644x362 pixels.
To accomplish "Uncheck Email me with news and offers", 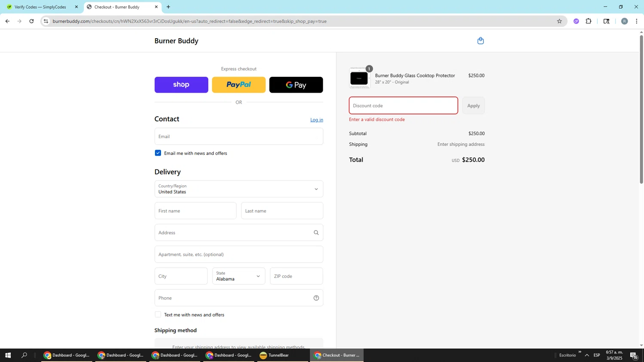I will [158, 153].
